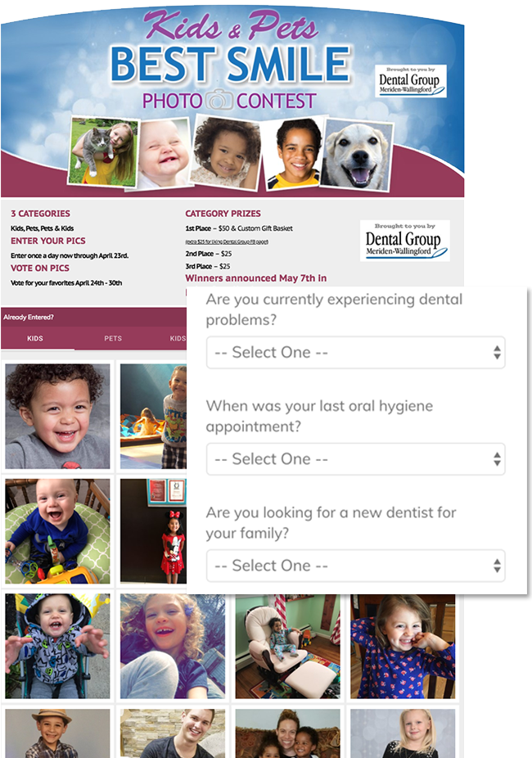
Task: Click the extra $25 Facebook page link
Action: [227, 241]
